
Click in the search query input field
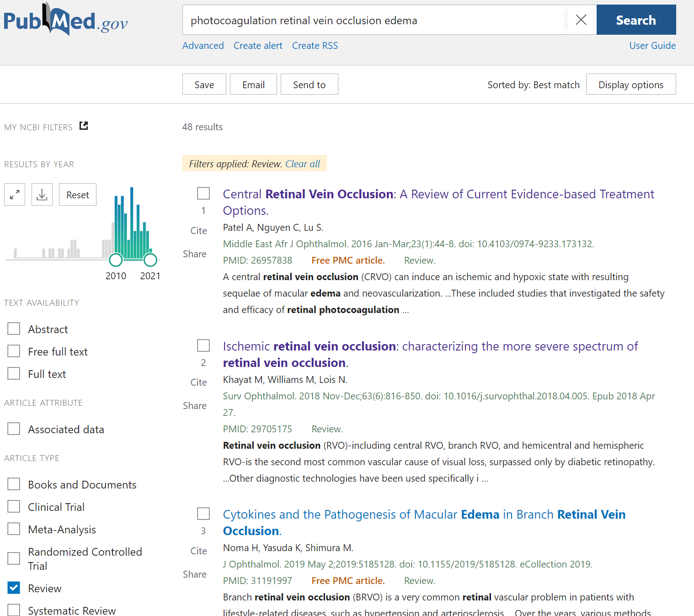pyautogui.click(x=375, y=20)
